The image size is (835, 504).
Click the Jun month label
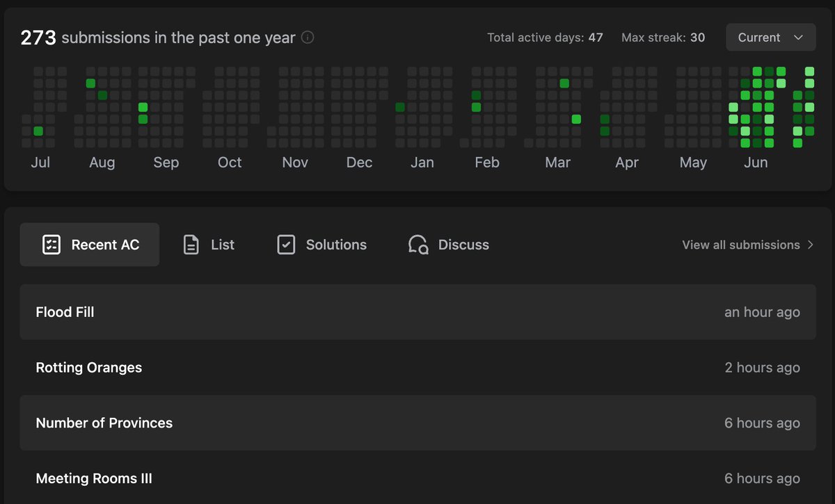pos(756,163)
